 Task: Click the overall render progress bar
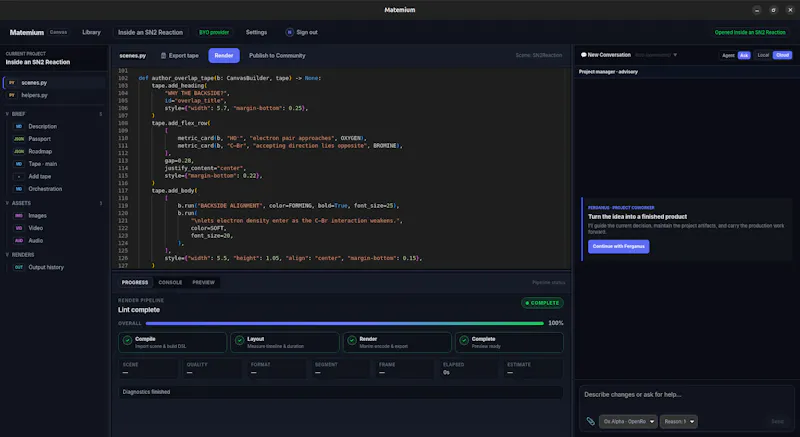point(344,323)
